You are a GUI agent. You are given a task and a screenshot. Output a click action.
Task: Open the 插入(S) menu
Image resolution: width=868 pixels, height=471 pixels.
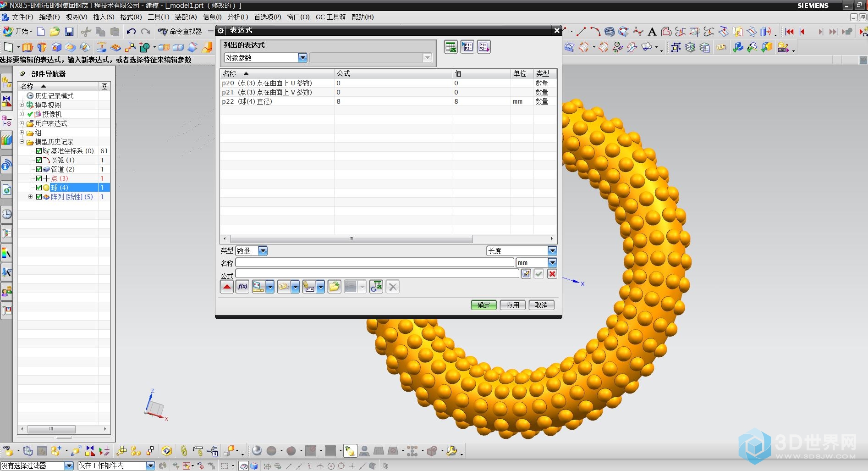(104, 17)
